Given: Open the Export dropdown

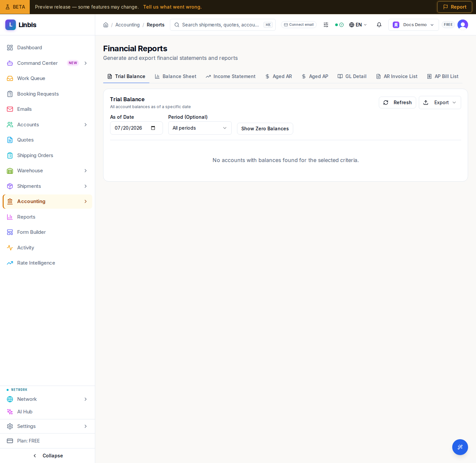Looking at the screenshot, I should (440, 103).
